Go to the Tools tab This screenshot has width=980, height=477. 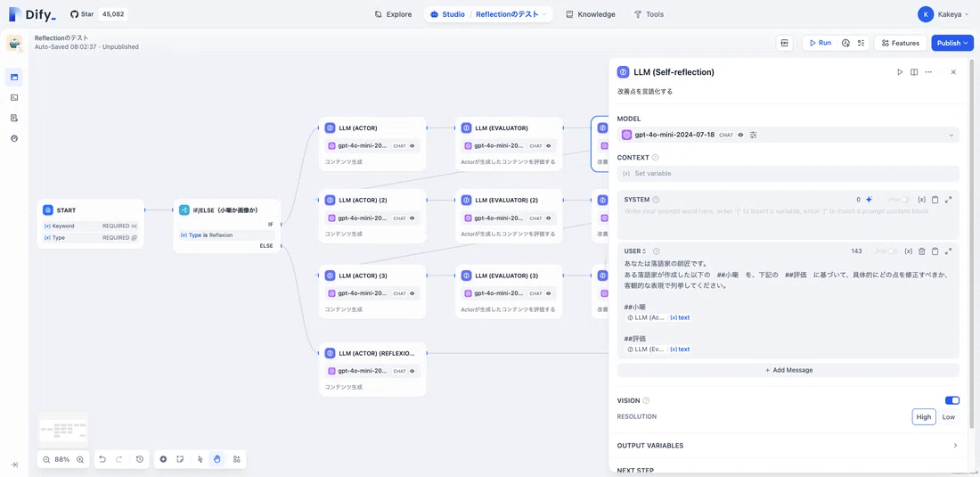[649, 14]
